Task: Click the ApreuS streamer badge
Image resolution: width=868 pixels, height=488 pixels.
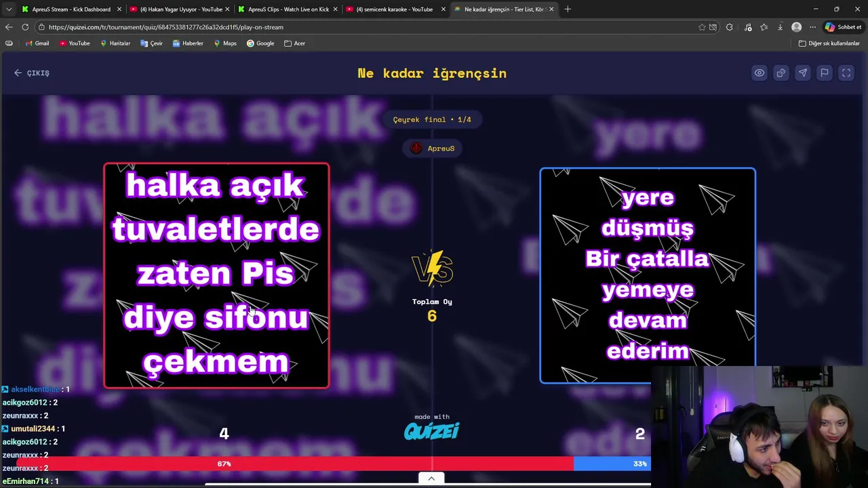Action: tap(432, 148)
